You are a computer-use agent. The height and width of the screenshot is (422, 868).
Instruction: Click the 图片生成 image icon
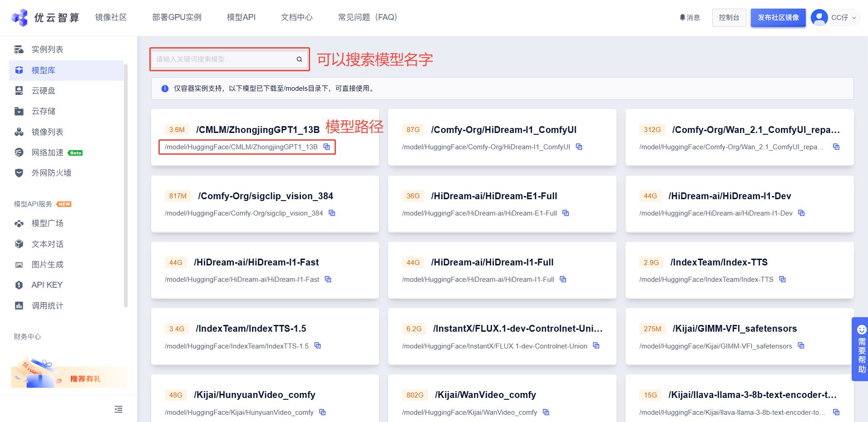19,265
